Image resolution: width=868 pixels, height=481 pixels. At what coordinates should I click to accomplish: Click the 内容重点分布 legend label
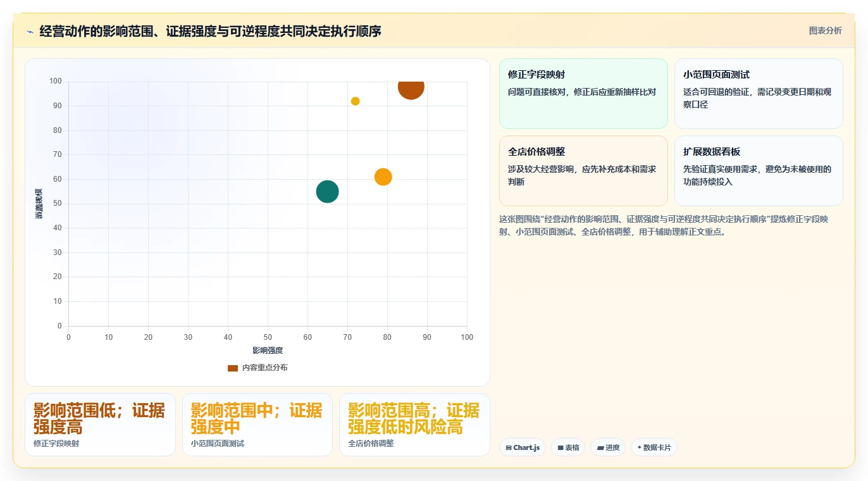[x=264, y=368]
